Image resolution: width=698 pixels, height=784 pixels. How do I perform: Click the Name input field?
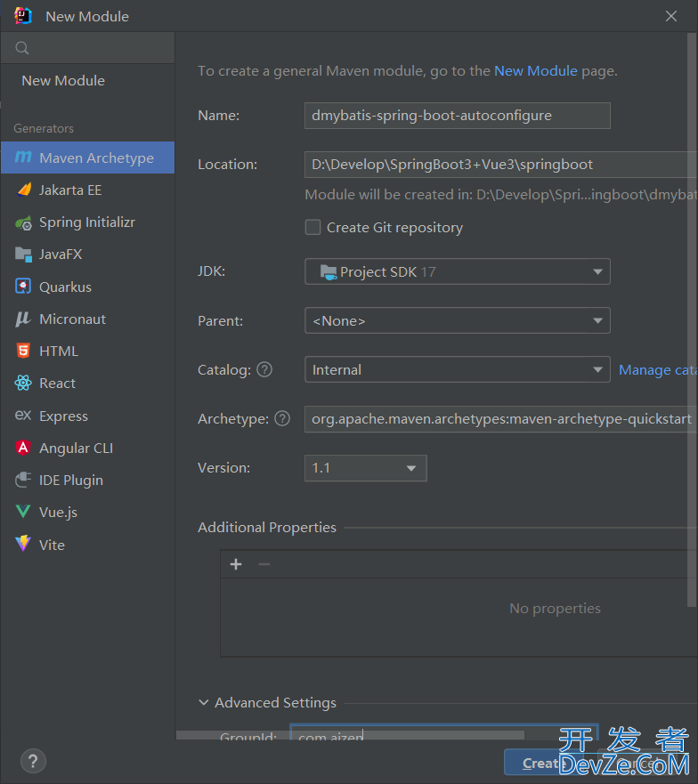pyautogui.click(x=458, y=116)
